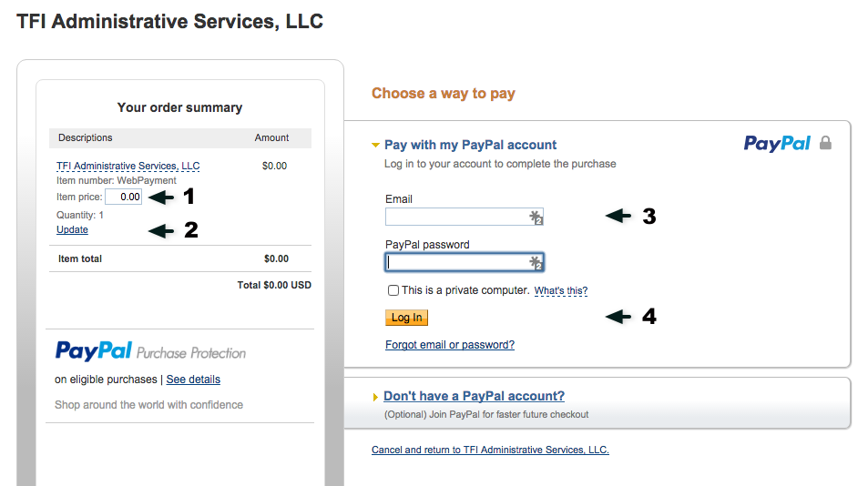The width and height of the screenshot is (868, 486).
Task: Click 'See details' for Purchase Protection
Action: tap(193, 380)
